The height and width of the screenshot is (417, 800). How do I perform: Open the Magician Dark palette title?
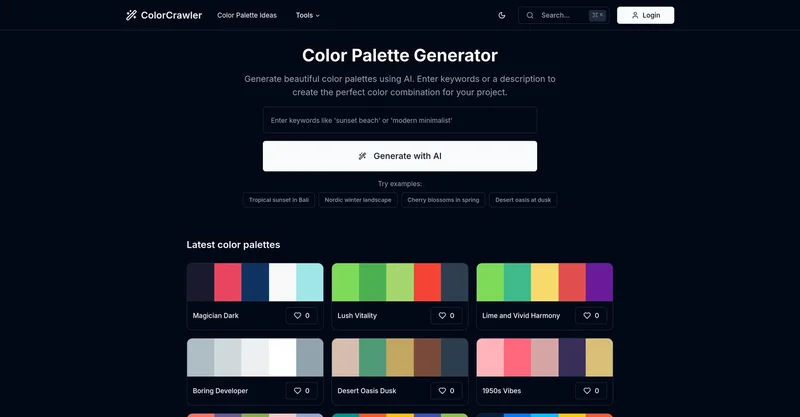tap(216, 315)
